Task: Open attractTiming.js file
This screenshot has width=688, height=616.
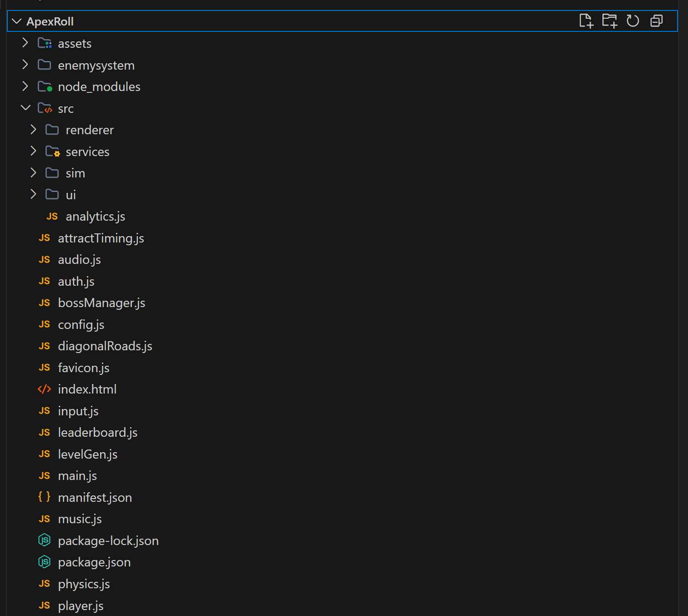Action: tap(101, 238)
